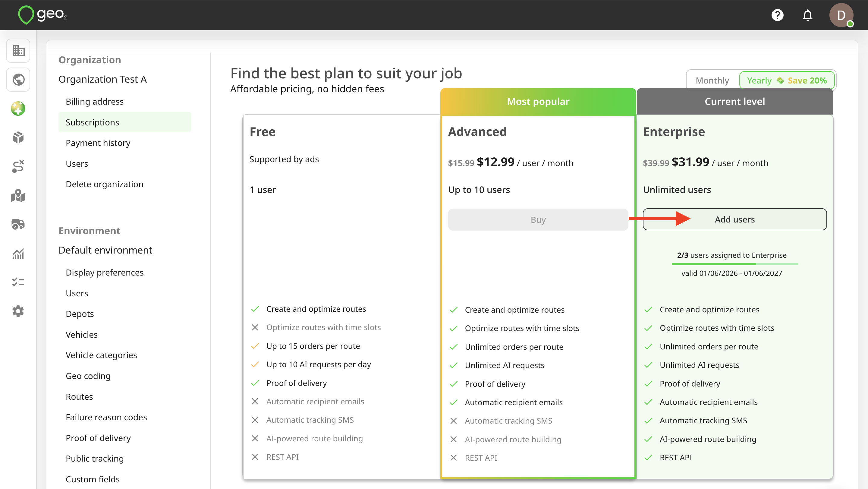Click the Buy button for Advanced plan
The width and height of the screenshot is (868, 489).
(x=538, y=220)
